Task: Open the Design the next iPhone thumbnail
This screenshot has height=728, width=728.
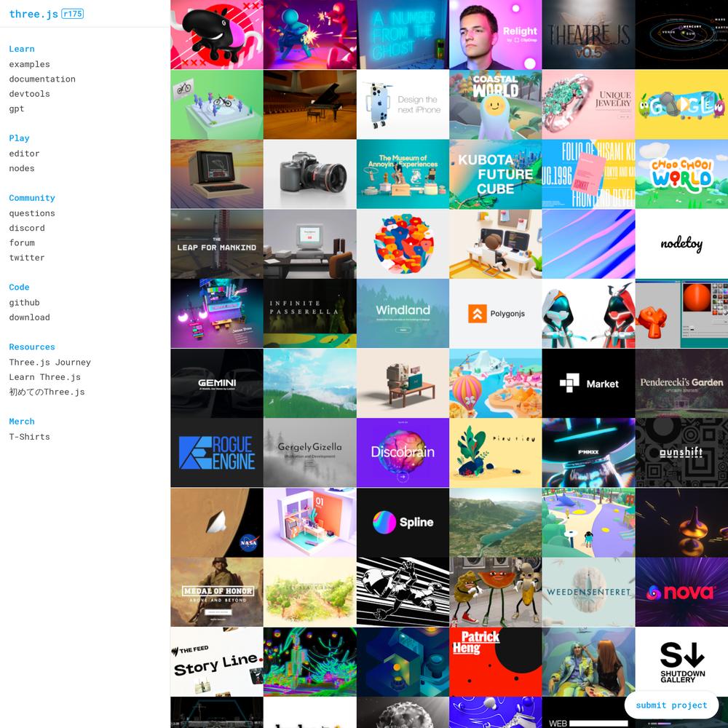Action: [403, 104]
